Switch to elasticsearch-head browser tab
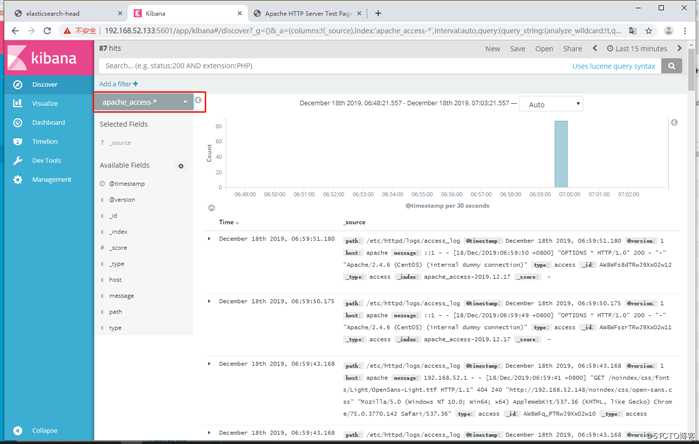 point(67,13)
